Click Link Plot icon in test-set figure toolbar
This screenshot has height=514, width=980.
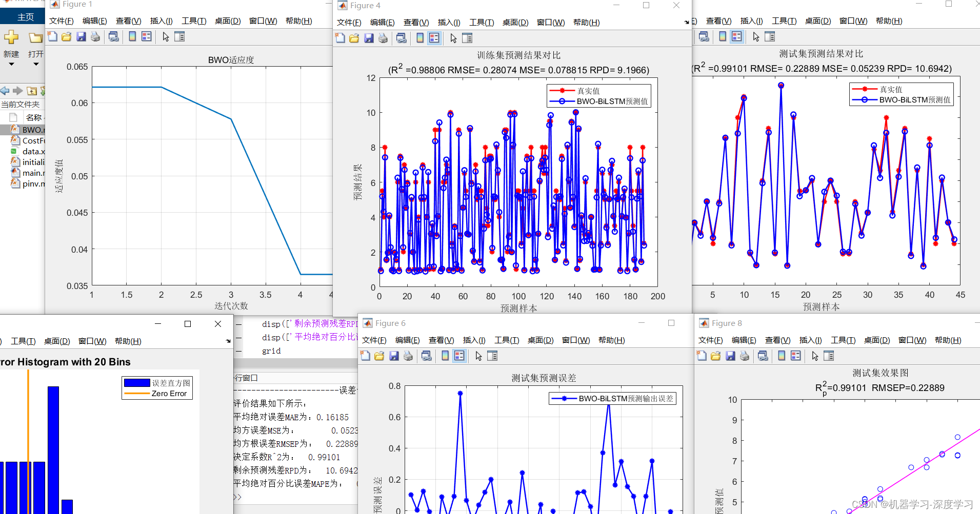(x=704, y=36)
